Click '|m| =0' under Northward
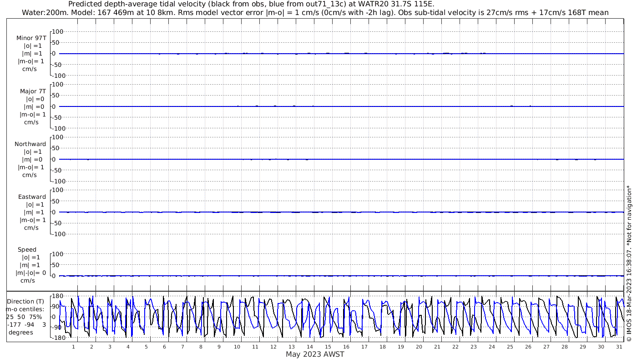This screenshot has width=637, height=364. (x=33, y=159)
